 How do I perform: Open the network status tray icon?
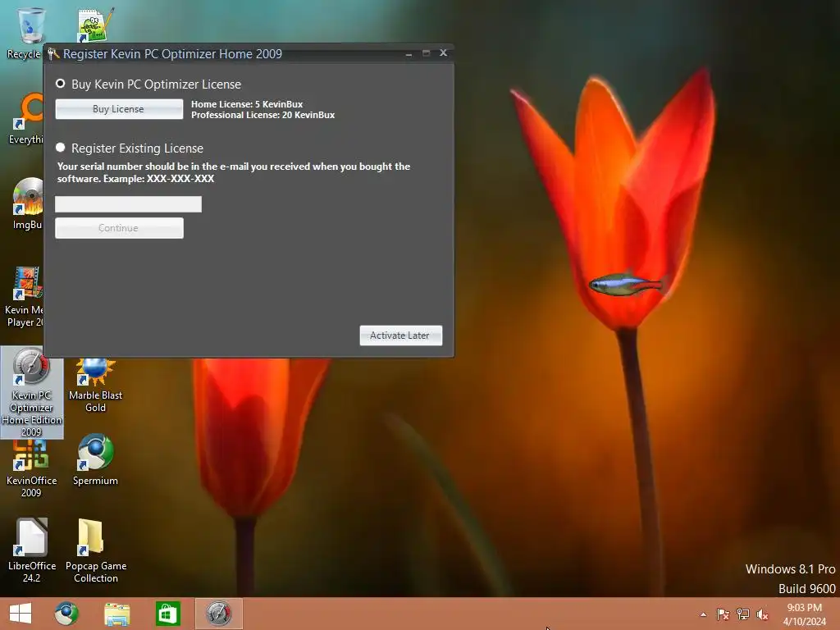pyautogui.click(x=743, y=614)
